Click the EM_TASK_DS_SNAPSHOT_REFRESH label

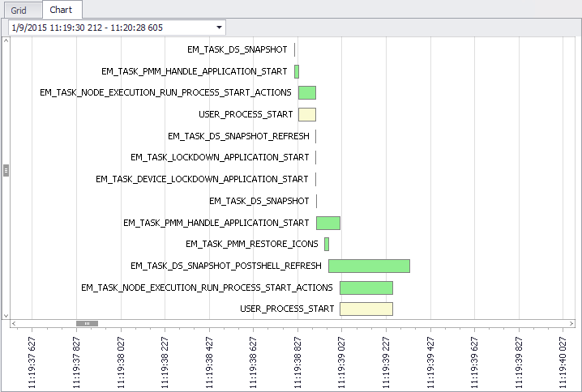tap(238, 136)
